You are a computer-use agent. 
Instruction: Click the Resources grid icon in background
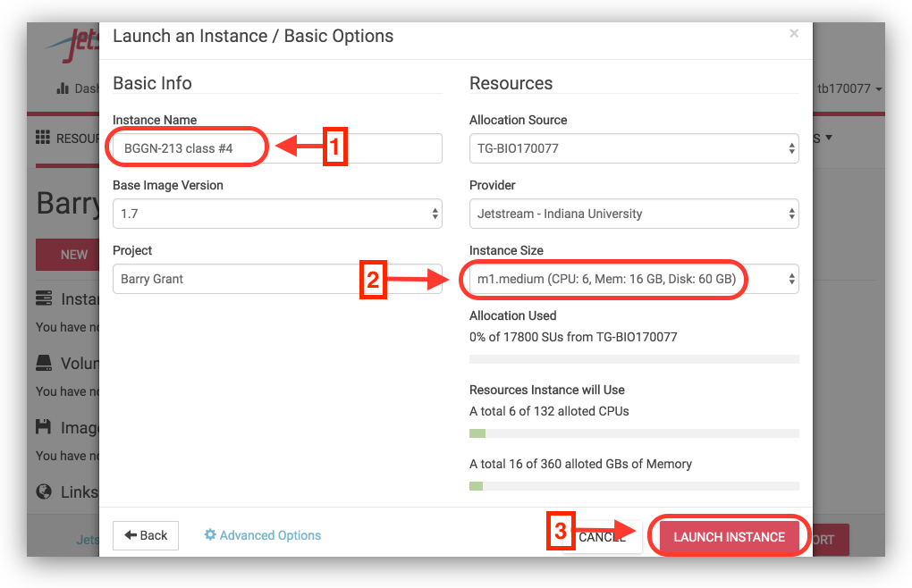(x=42, y=138)
